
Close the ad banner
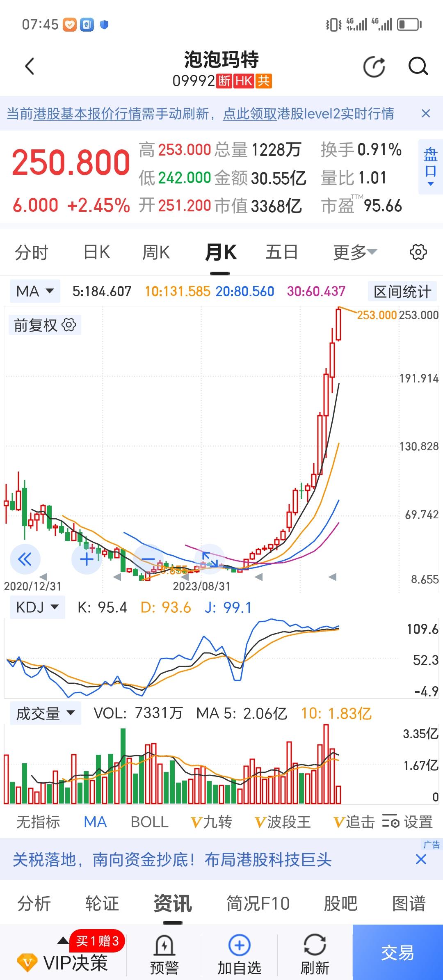coord(421,859)
